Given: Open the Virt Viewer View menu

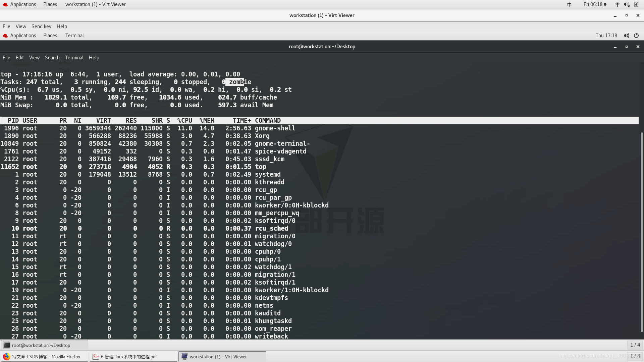Looking at the screenshot, I should [21, 26].
